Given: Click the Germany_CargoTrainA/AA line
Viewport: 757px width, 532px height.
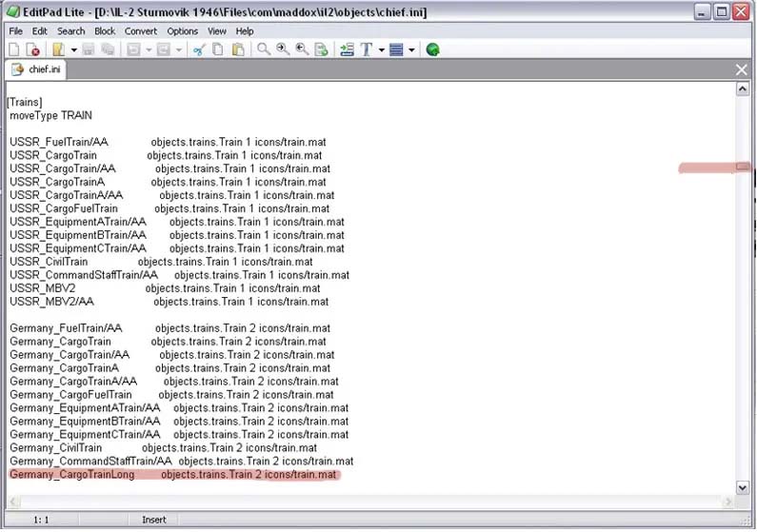Looking at the screenshot, I should [x=174, y=381].
